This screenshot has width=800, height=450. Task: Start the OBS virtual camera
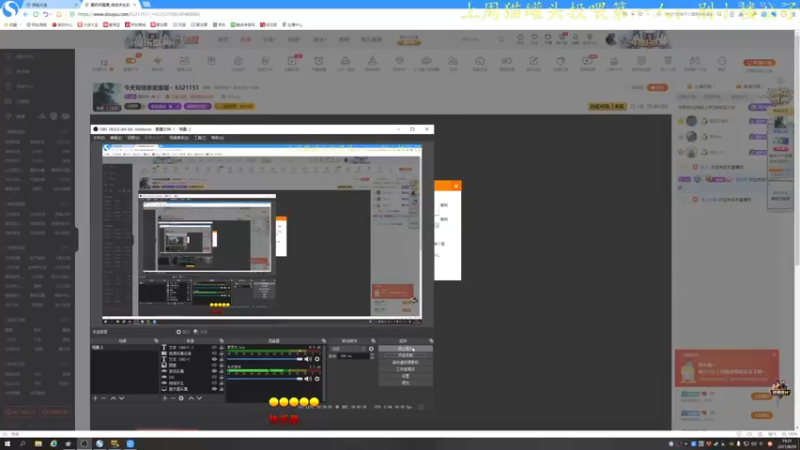coord(405,362)
